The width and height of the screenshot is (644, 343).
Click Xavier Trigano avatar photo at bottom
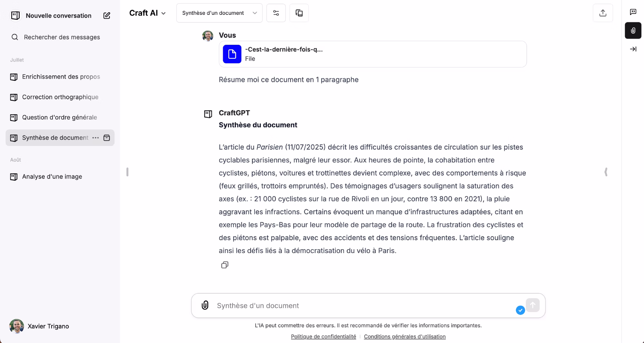(16, 326)
